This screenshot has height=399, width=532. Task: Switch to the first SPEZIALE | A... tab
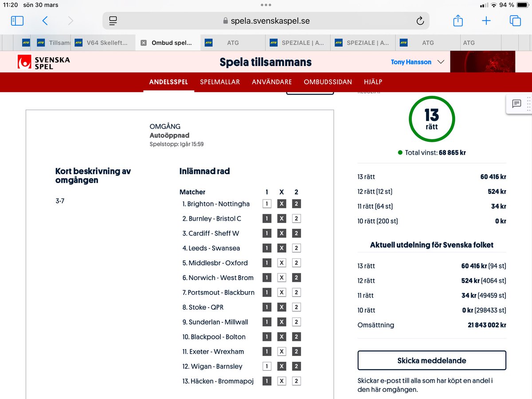pos(297,43)
